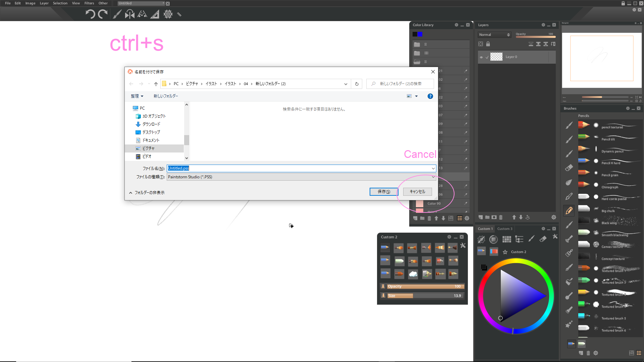The height and width of the screenshot is (362, 644).
Task: Click the キャンセル cancel button
Action: click(x=417, y=191)
